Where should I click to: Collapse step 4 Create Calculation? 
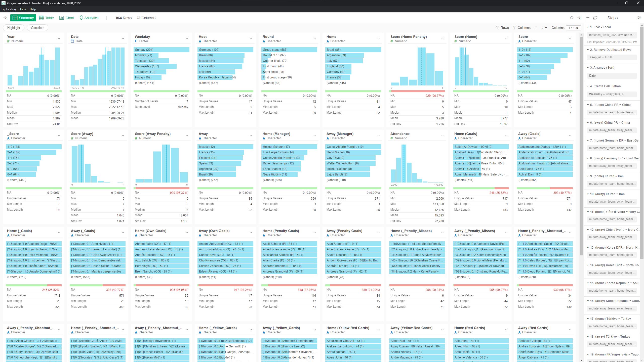(x=588, y=86)
